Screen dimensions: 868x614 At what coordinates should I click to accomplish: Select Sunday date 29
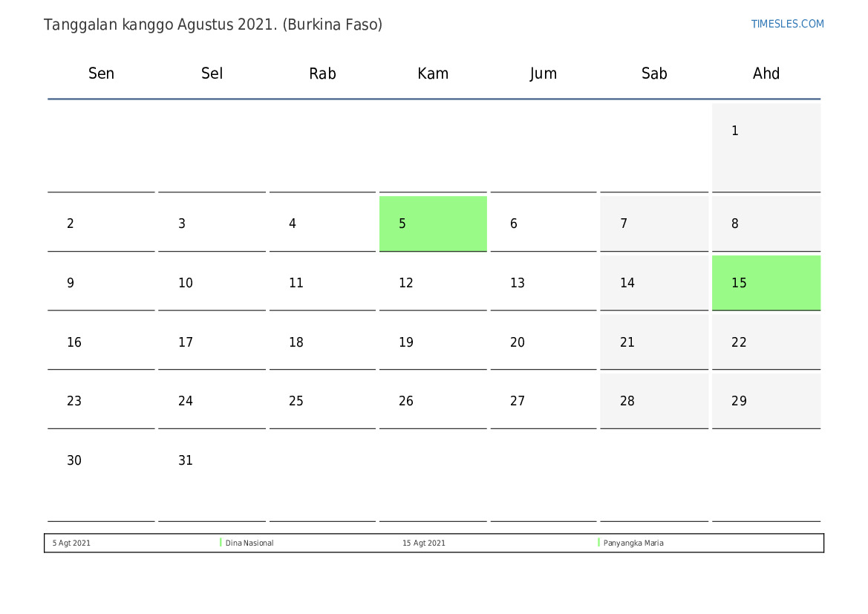tap(766, 401)
